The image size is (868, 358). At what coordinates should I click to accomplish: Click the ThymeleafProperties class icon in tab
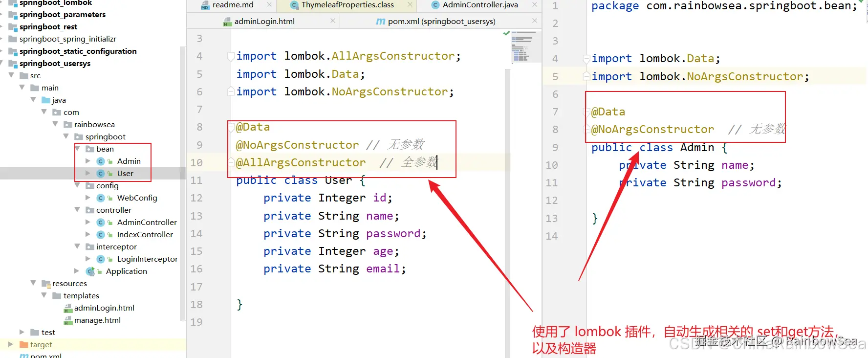click(294, 5)
